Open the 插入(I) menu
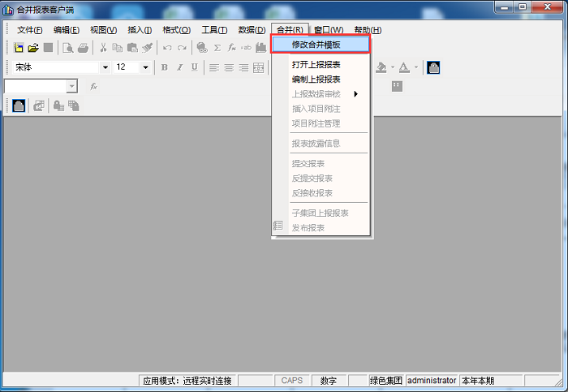The image size is (568, 392). (140, 30)
